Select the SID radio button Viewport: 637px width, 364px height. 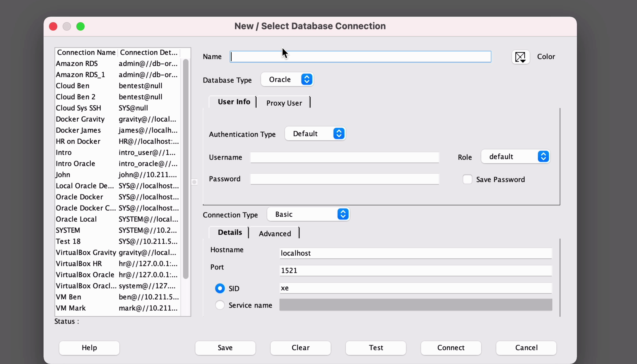(x=220, y=288)
